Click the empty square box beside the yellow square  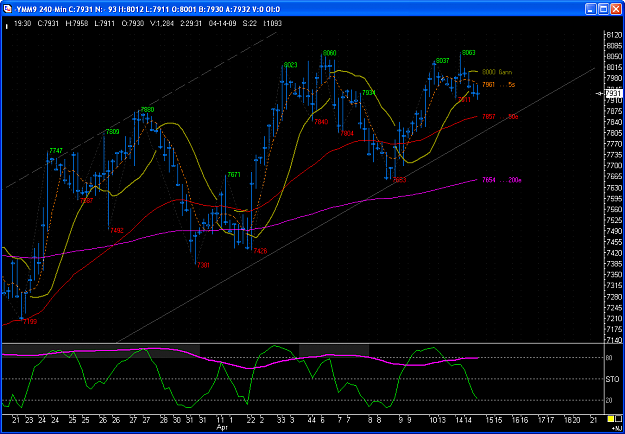(619, 419)
